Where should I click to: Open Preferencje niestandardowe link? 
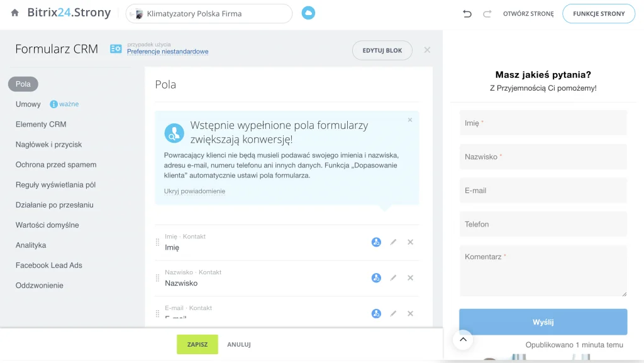tap(167, 52)
